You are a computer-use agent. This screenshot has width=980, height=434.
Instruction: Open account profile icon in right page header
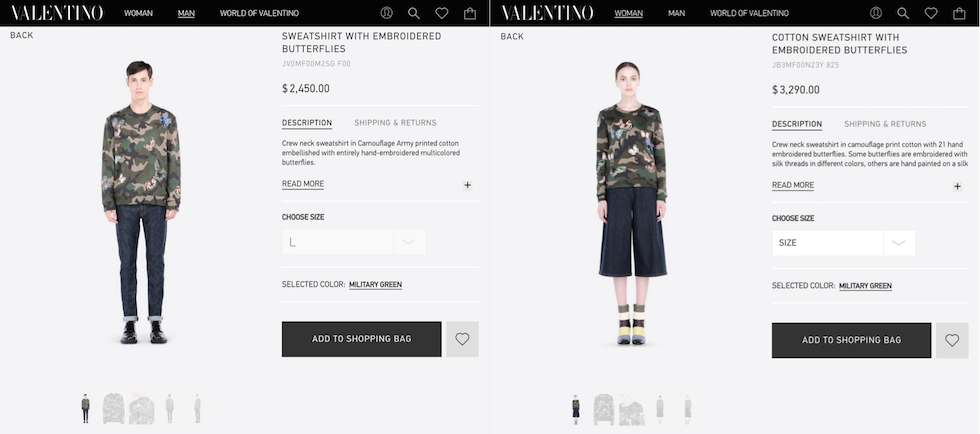point(876,13)
